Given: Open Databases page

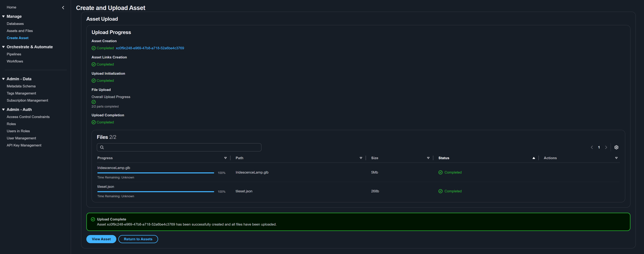Looking at the screenshot, I should [15, 24].
